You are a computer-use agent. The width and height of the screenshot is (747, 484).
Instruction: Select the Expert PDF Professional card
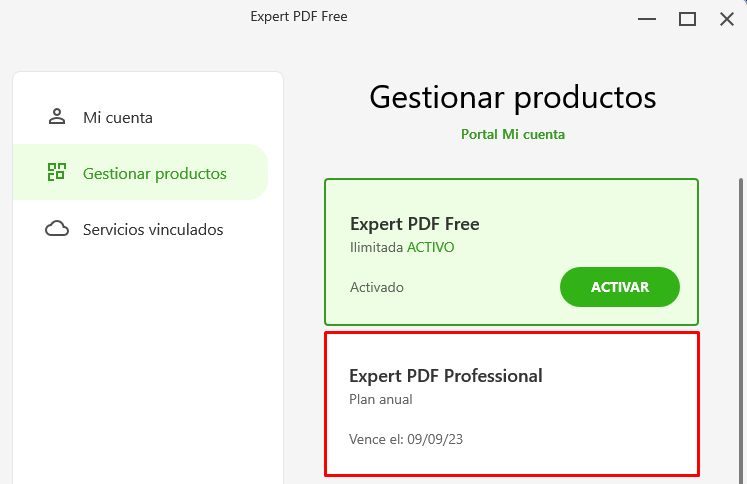pos(512,404)
